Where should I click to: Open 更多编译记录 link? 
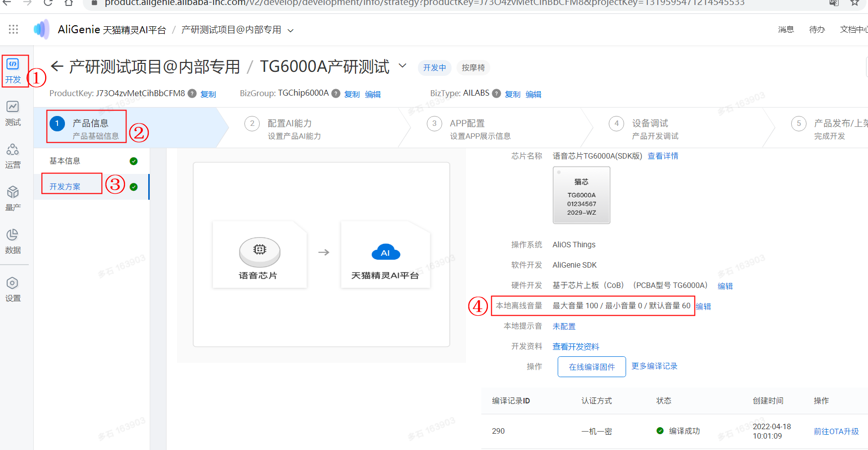point(654,366)
